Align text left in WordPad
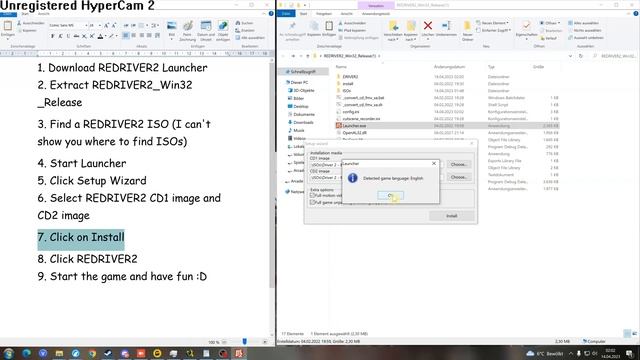Viewport: 640px width, 360px height. [126, 36]
